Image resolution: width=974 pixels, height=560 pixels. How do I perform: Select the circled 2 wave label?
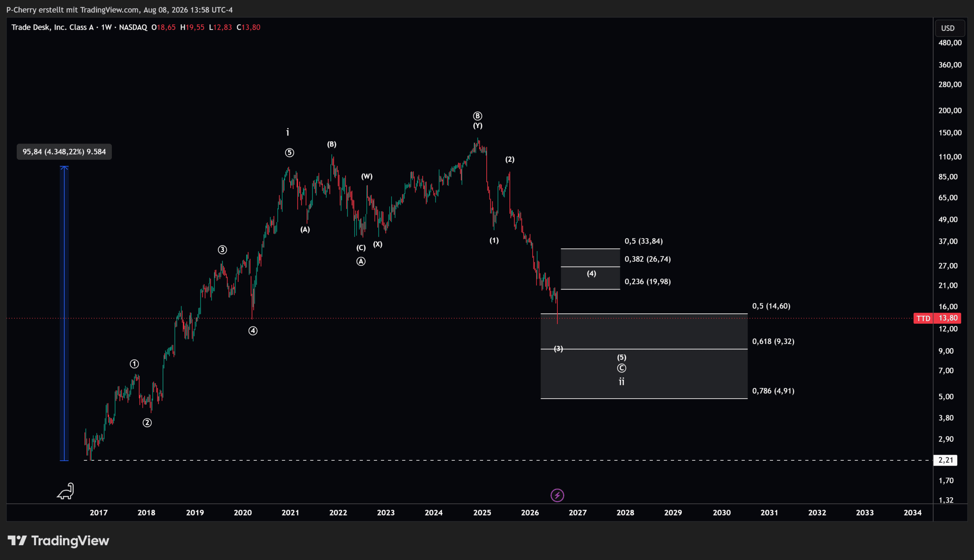pyautogui.click(x=147, y=423)
